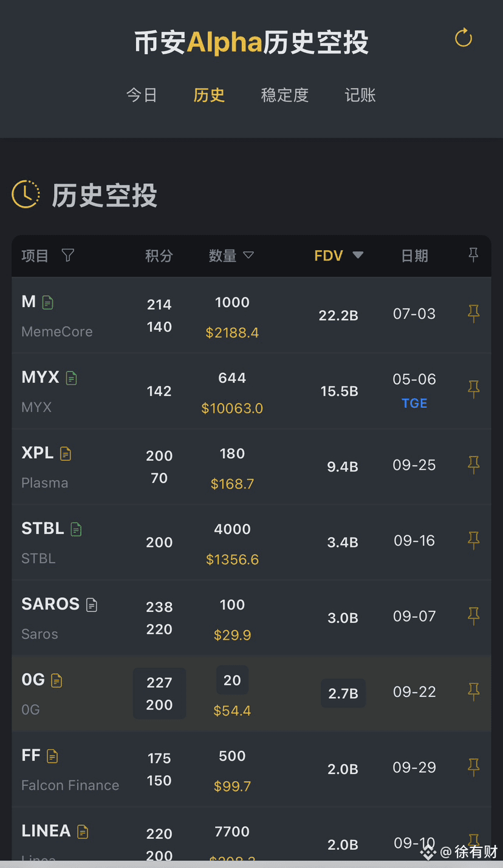Click the TGE label under MYX date
The height and width of the screenshot is (868, 503).
(414, 404)
